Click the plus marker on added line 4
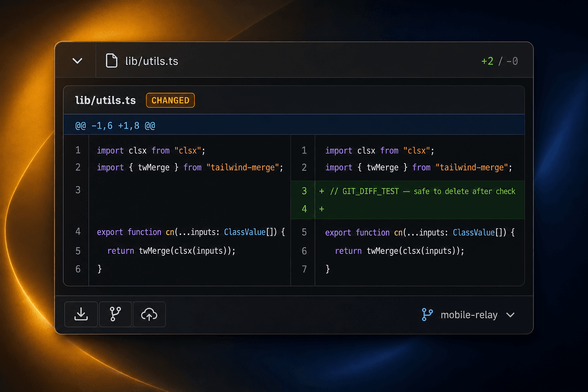The image size is (588, 392). pos(322,209)
